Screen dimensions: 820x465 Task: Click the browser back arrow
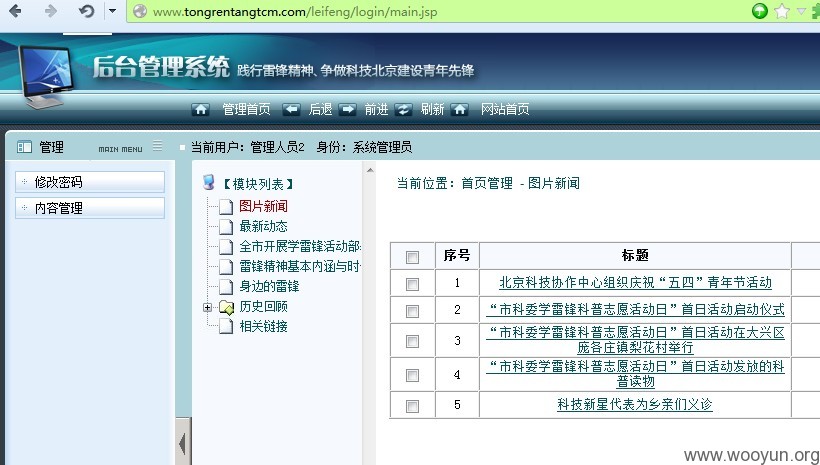click(15, 11)
